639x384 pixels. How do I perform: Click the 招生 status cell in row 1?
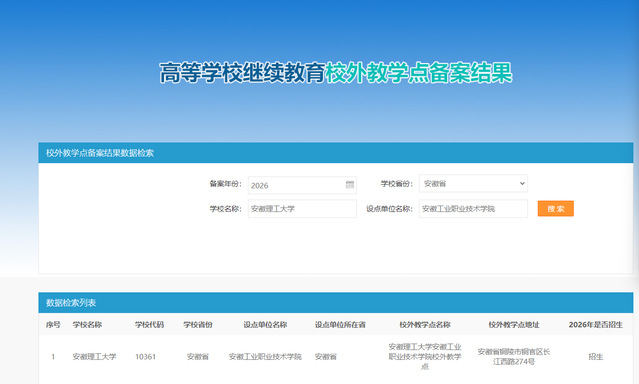[595, 357]
